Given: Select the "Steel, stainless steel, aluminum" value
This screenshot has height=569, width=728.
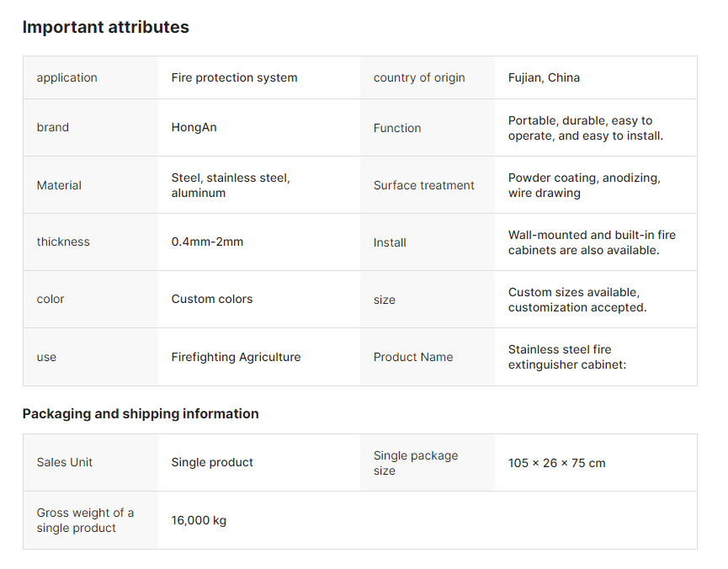Looking at the screenshot, I should point(230,185).
